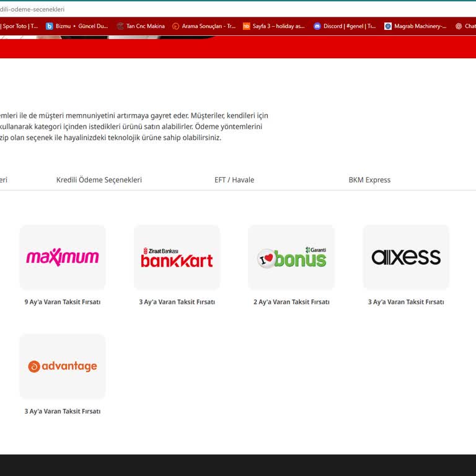Viewport: 476px width, 476px height.
Task: Switch to the BKM Express tab
Action: [369, 180]
